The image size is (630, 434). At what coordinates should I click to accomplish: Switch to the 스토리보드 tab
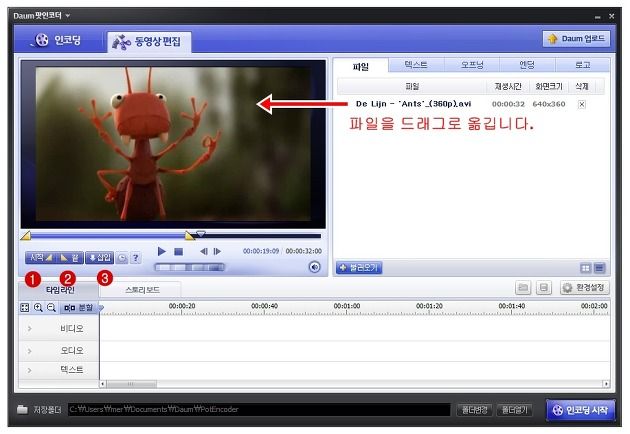click(x=142, y=290)
